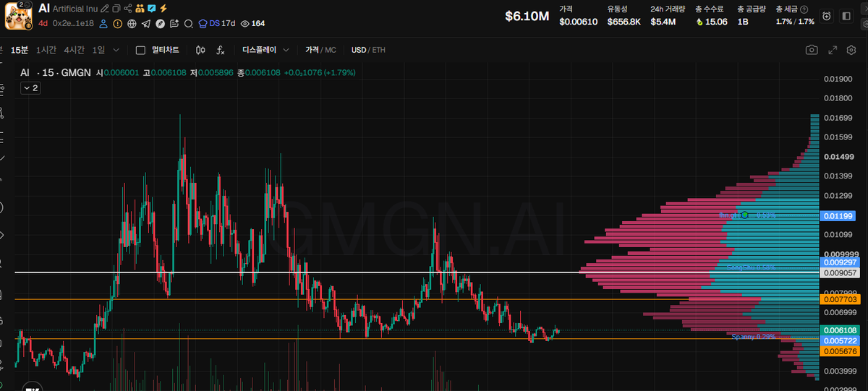Click the help question mark next to 총 세금
The width and height of the screenshot is (868, 391).
pos(804,9)
